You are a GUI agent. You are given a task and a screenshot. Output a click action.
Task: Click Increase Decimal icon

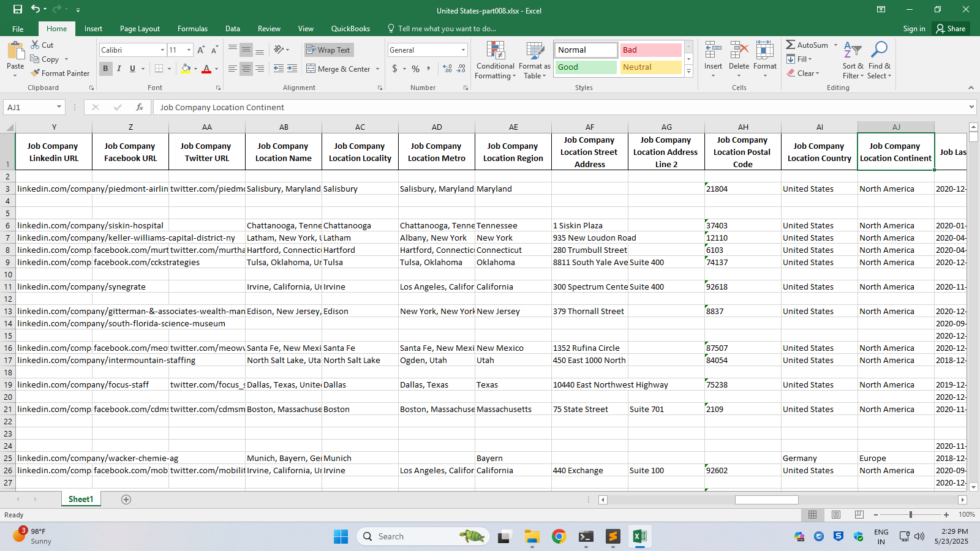(447, 69)
